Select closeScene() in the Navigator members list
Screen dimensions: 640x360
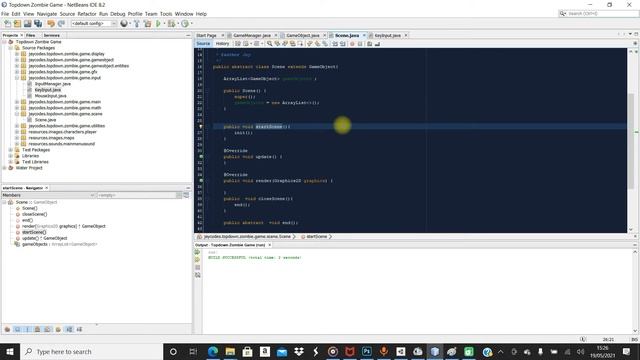click(x=35, y=214)
